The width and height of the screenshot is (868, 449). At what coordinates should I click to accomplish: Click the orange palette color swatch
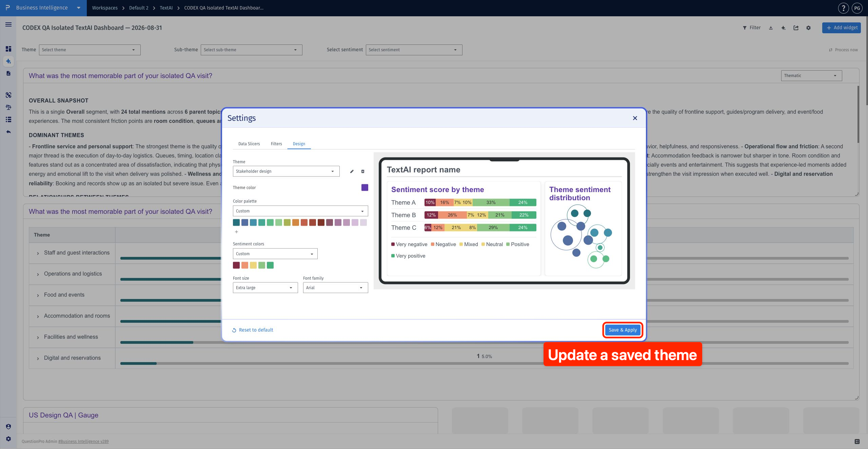[x=296, y=223]
